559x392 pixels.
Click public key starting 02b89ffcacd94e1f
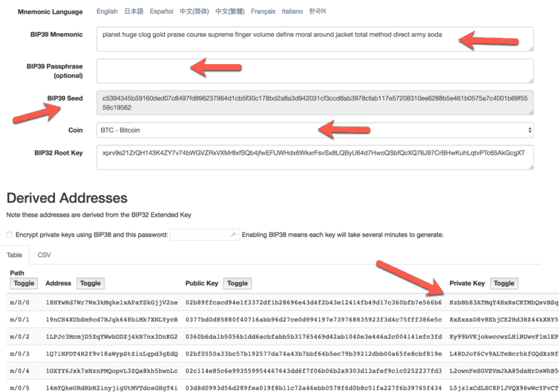pyautogui.click(x=314, y=302)
